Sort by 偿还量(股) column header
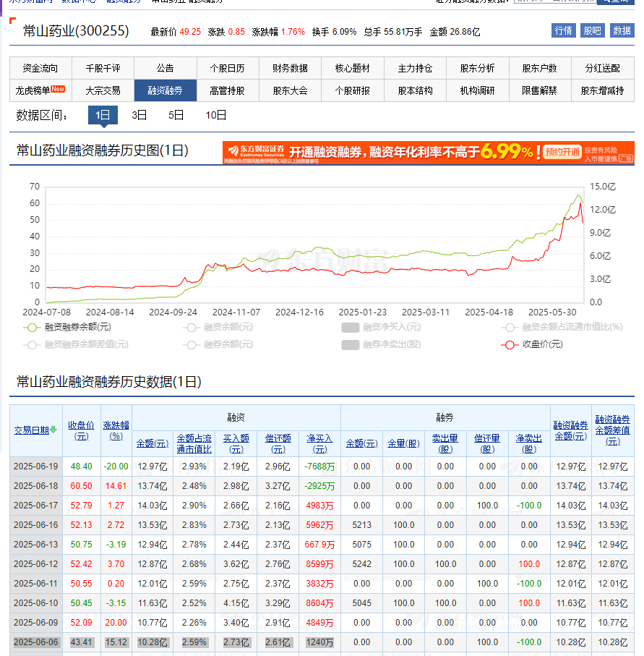This screenshot has height=656, width=644. coord(487,443)
